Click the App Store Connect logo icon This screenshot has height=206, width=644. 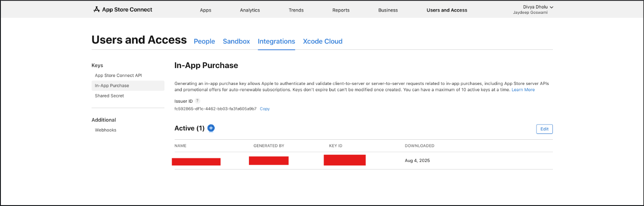coord(96,9)
